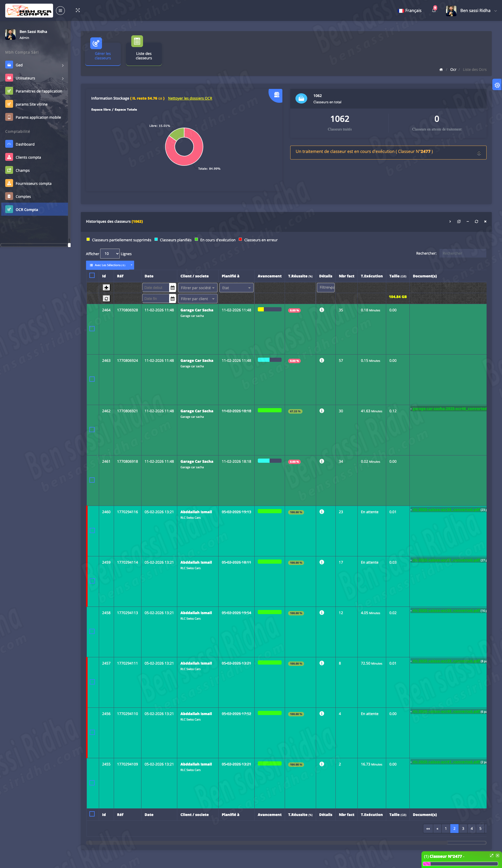502x868 pixels.
Task: Click the Nettoyer les dossiers OCR link
Action: point(190,98)
